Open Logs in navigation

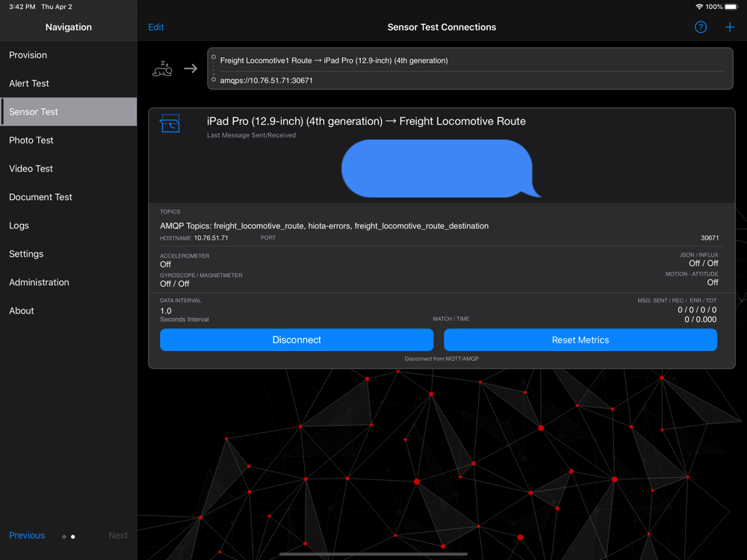click(x=69, y=225)
